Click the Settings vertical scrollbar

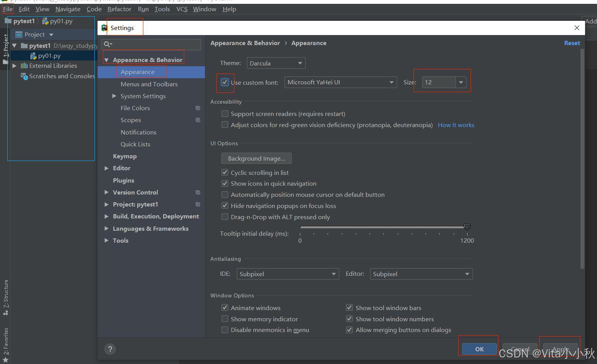tap(582, 159)
